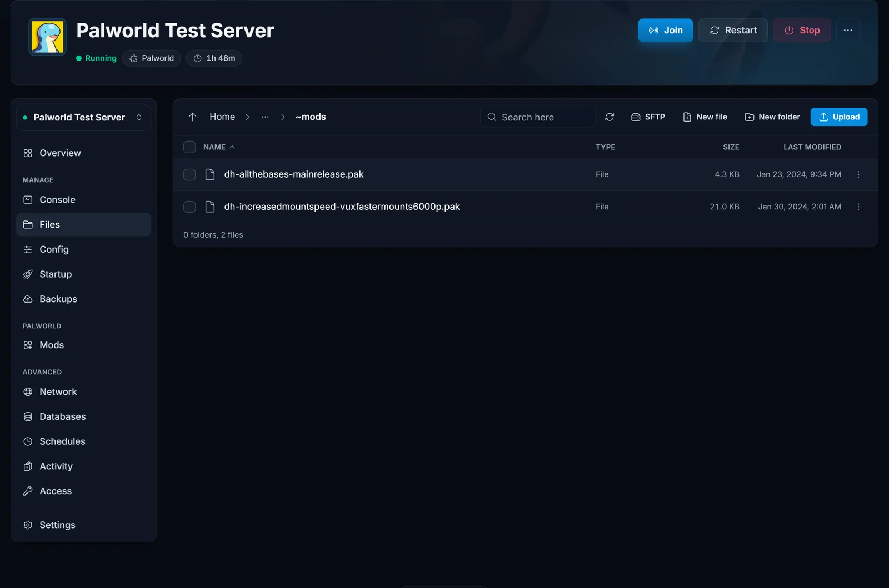This screenshot has width=889, height=588.
Task: Focus the Search here field
Action: 537,117
